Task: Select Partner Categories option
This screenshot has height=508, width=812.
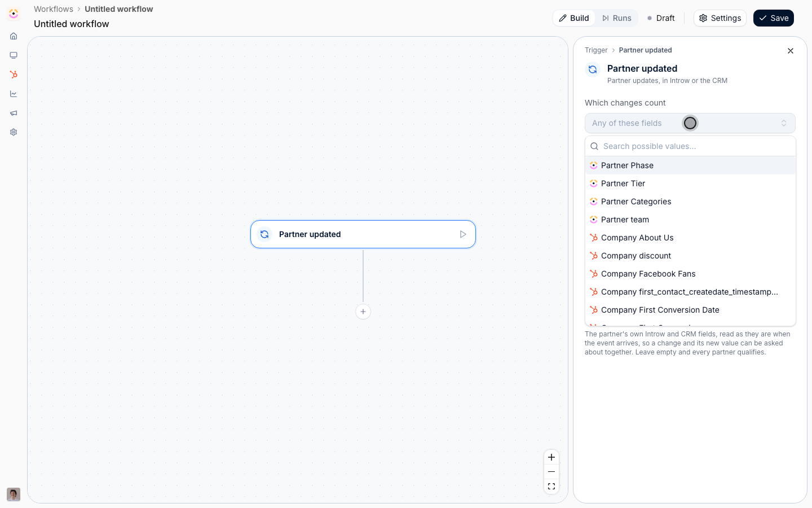Action: coord(690,202)
